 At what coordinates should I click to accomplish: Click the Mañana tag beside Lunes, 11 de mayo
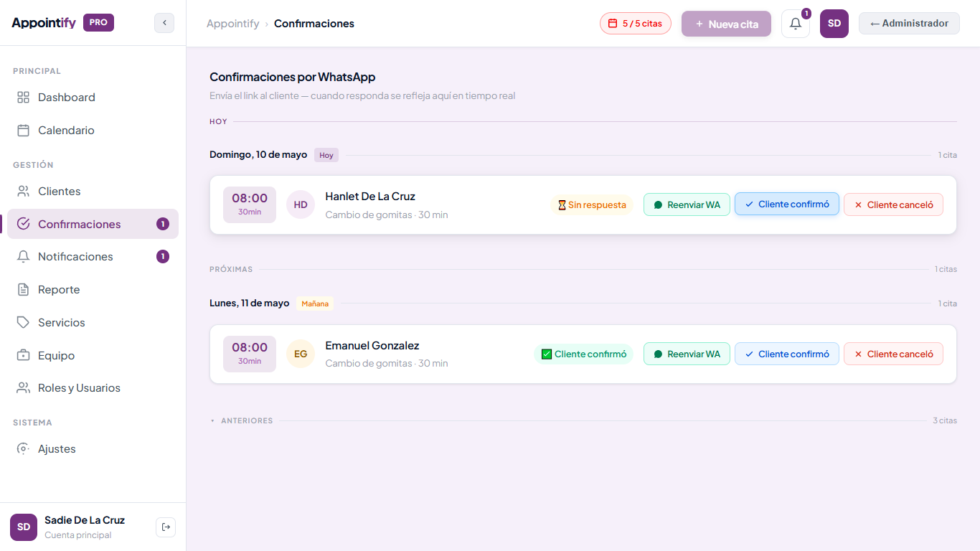click(x=315, y=303)
